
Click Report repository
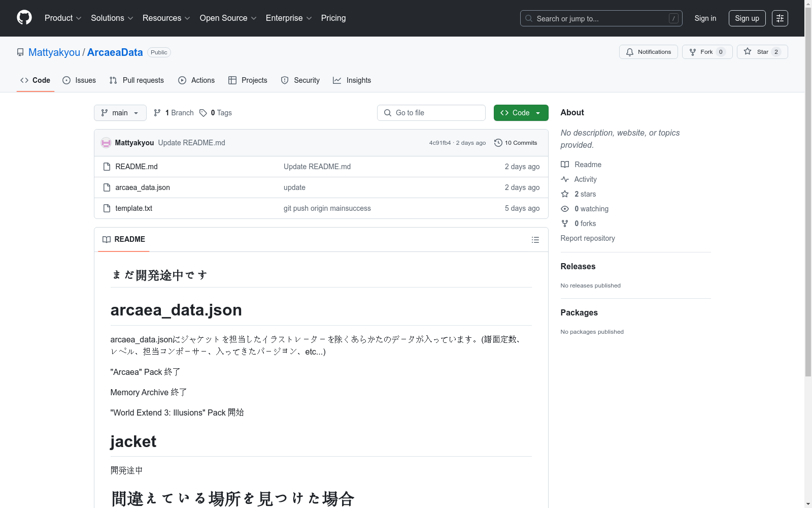click(x=588, y=238)
